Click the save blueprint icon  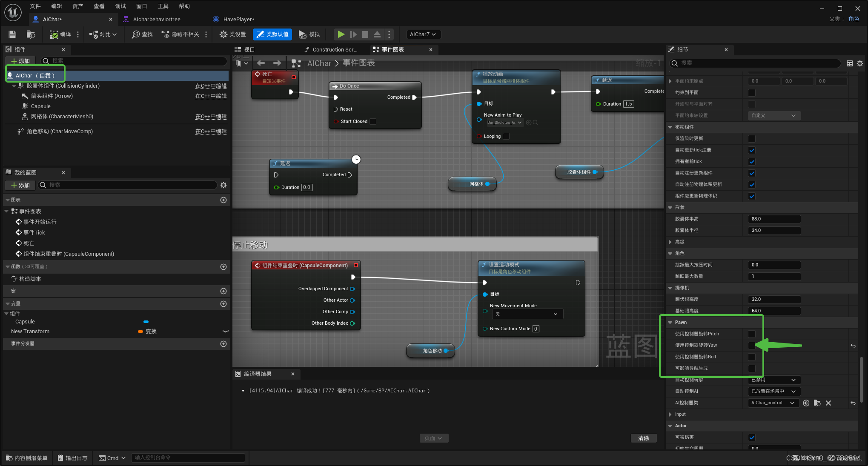[12, 34]
